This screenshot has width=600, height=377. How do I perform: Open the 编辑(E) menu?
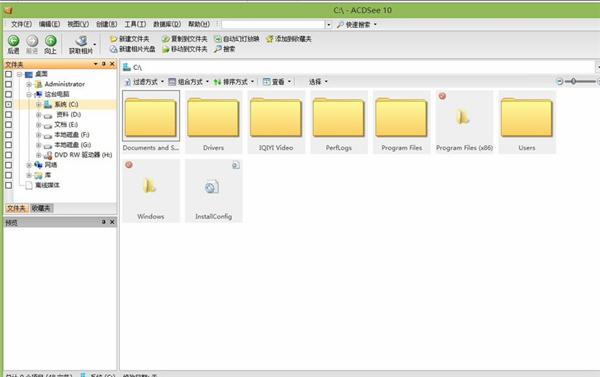click(49, 24)
